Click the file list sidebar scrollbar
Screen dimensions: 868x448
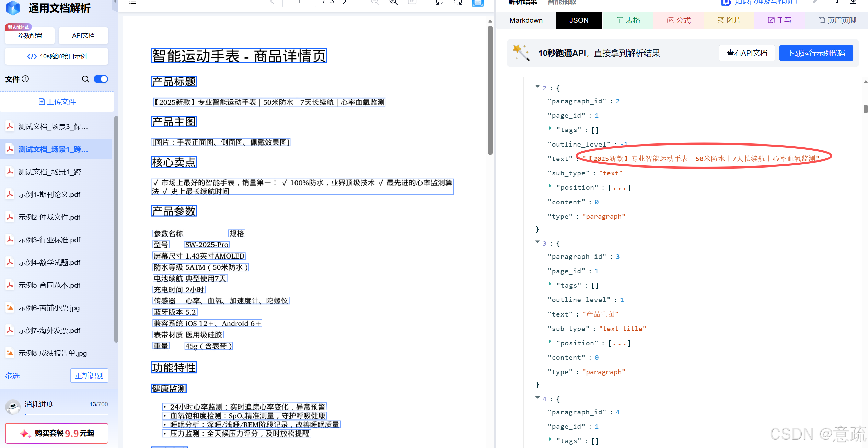[116, 229]
